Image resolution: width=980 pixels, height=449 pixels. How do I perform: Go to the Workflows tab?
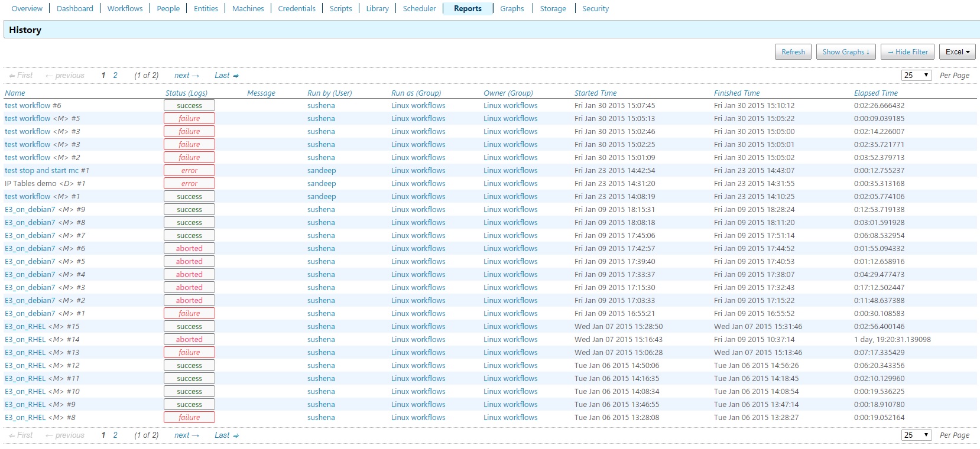[125, 8]
